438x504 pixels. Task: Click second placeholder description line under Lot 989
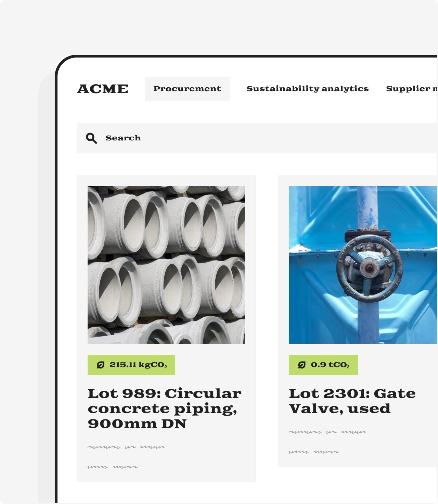pyautogui.click(x=113, y=467)
